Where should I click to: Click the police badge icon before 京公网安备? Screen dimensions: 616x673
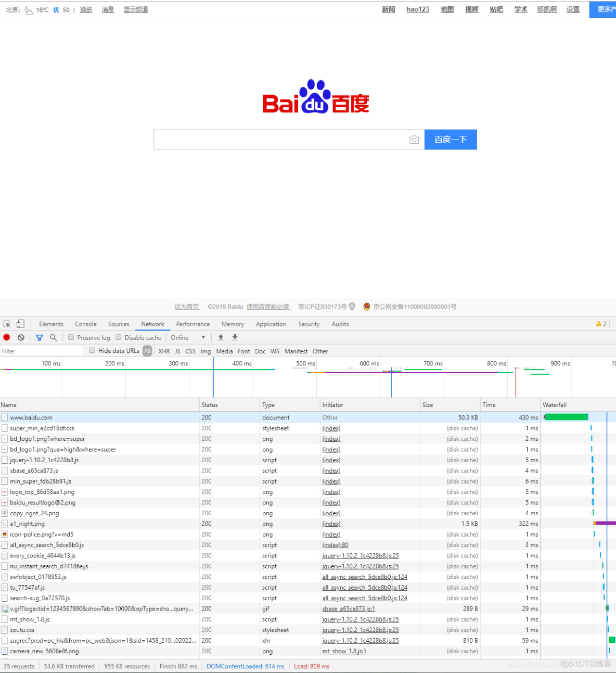point(367,307)
